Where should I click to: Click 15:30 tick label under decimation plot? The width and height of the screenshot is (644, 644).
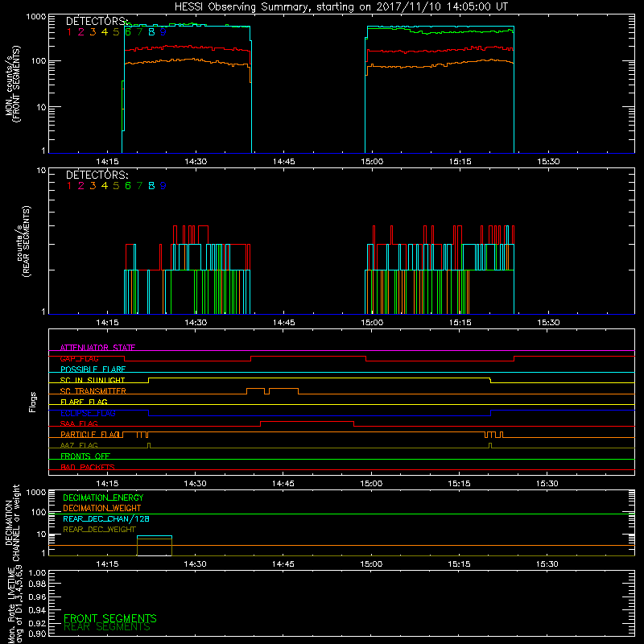(x=547, y=564)
